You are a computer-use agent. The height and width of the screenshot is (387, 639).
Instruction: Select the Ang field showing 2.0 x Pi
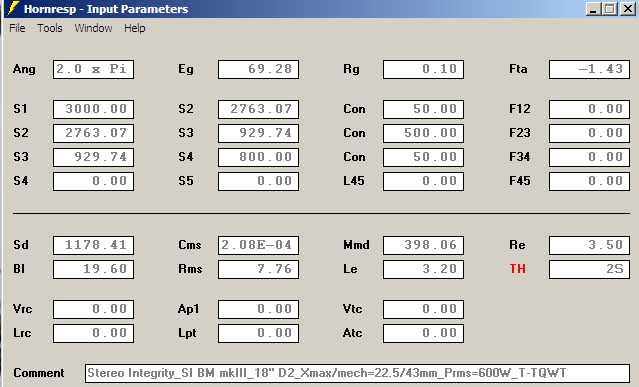click(93, 69)
